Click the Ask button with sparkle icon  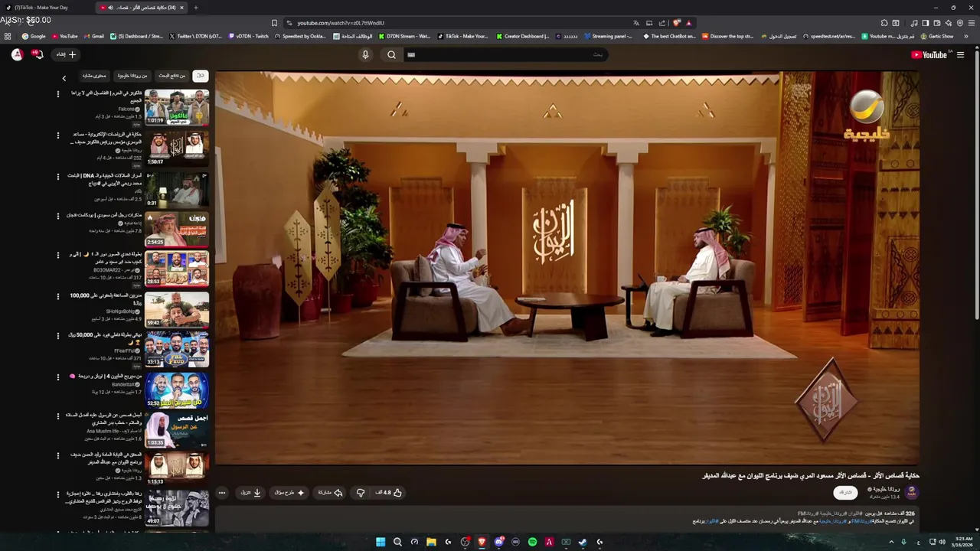(289, 493)
